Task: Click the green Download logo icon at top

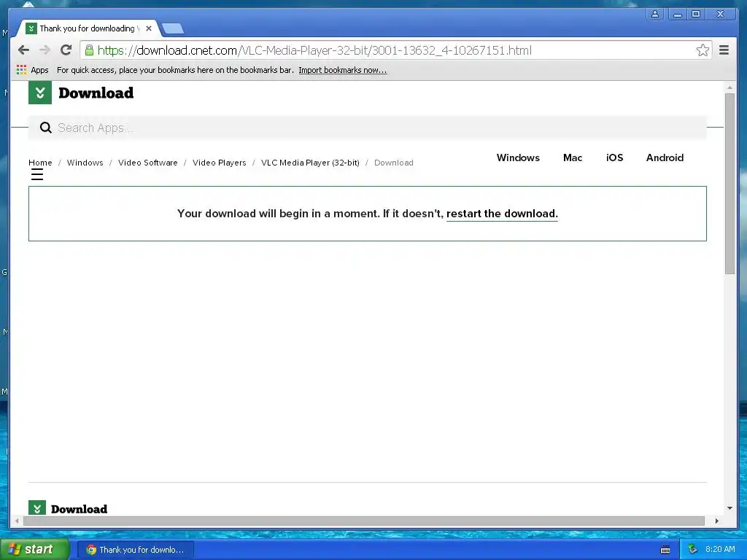Action: coord(40,93)
